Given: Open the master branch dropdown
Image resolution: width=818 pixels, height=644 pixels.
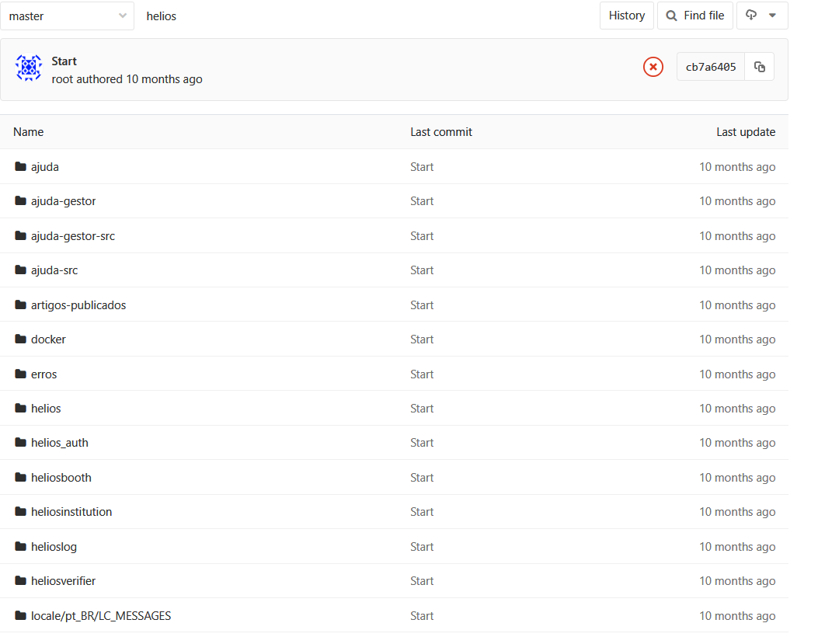Looking at the screenshot, I should click(67, 16).
